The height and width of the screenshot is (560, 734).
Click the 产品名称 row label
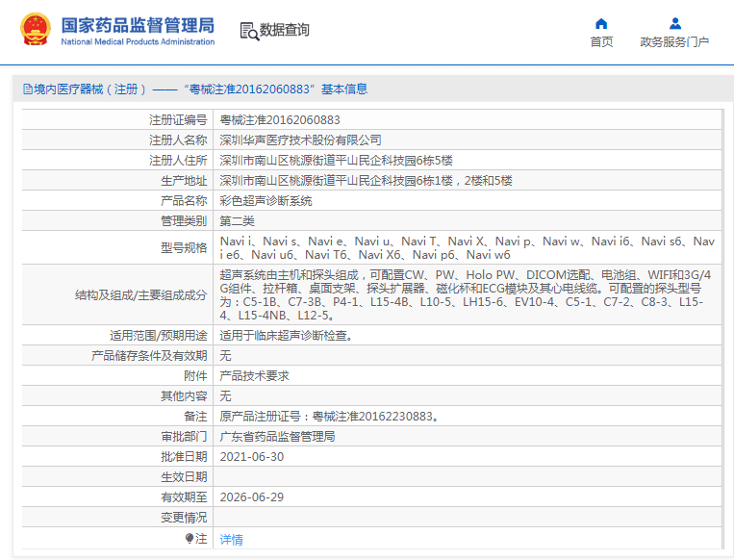(x=184, y=201)
